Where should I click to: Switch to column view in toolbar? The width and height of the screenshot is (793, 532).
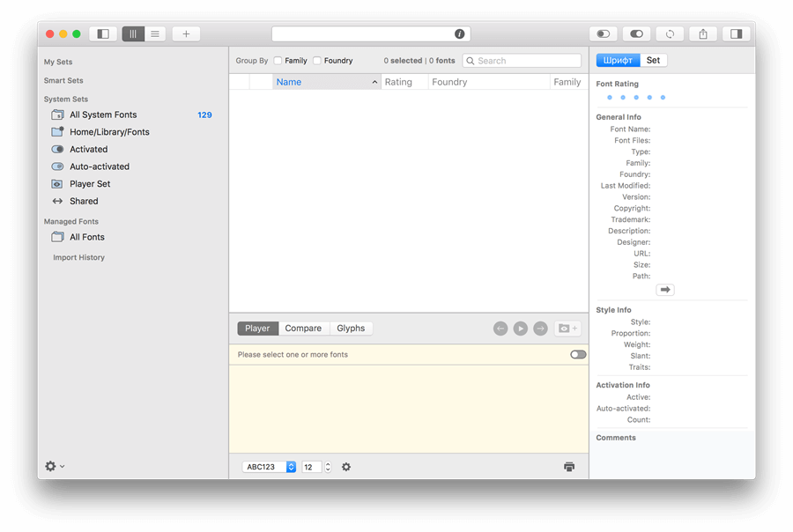coord(133,33)
